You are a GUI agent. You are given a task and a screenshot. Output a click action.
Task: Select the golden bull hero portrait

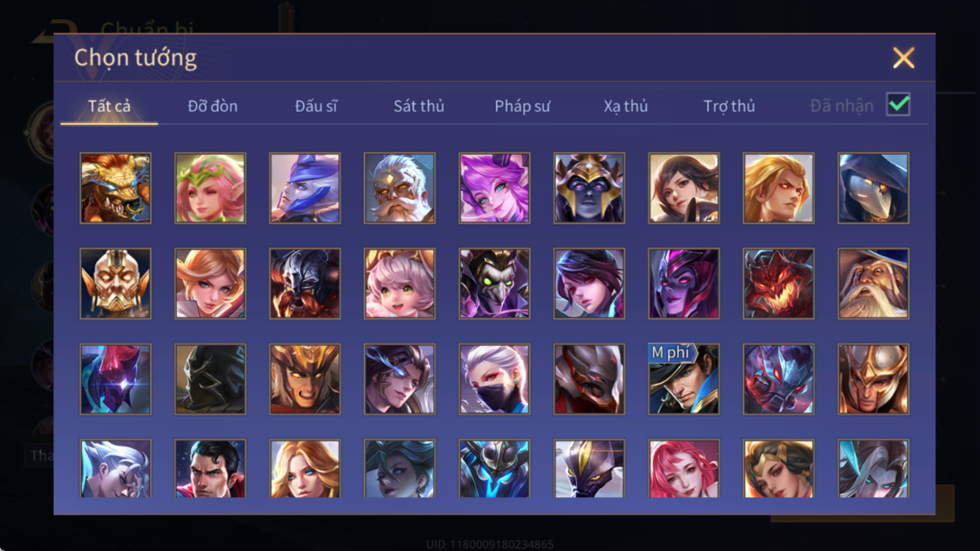(116, 188)
